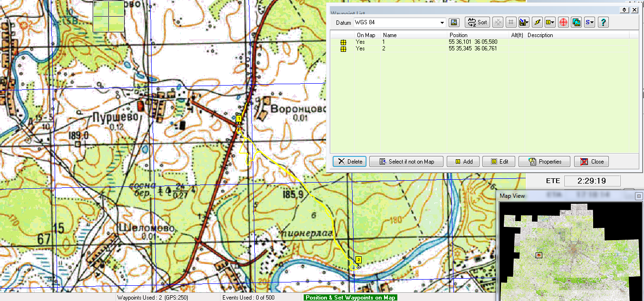Viewport: 644px width, 301px height.
Task: Click the Edit waypoint button
Action: [x=499, y=162]
